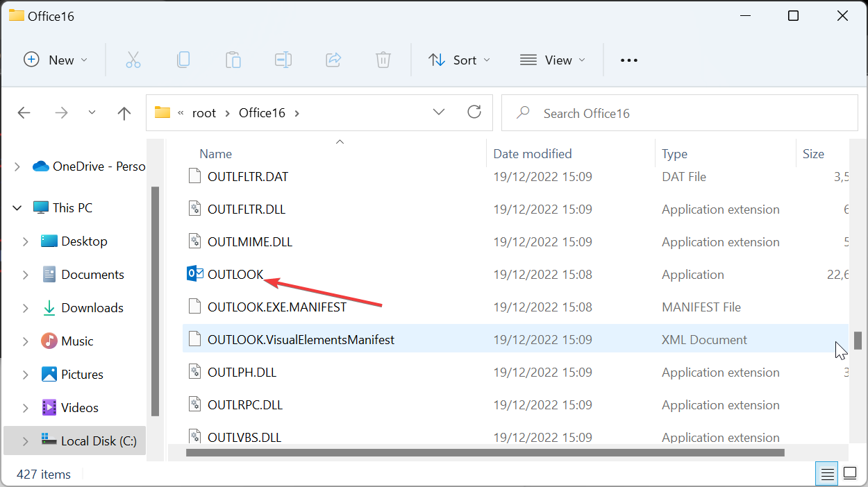Select the OUTLRPC.DLL file name
The height and width of the screenshot is (487, 868).
click(245, 404)
